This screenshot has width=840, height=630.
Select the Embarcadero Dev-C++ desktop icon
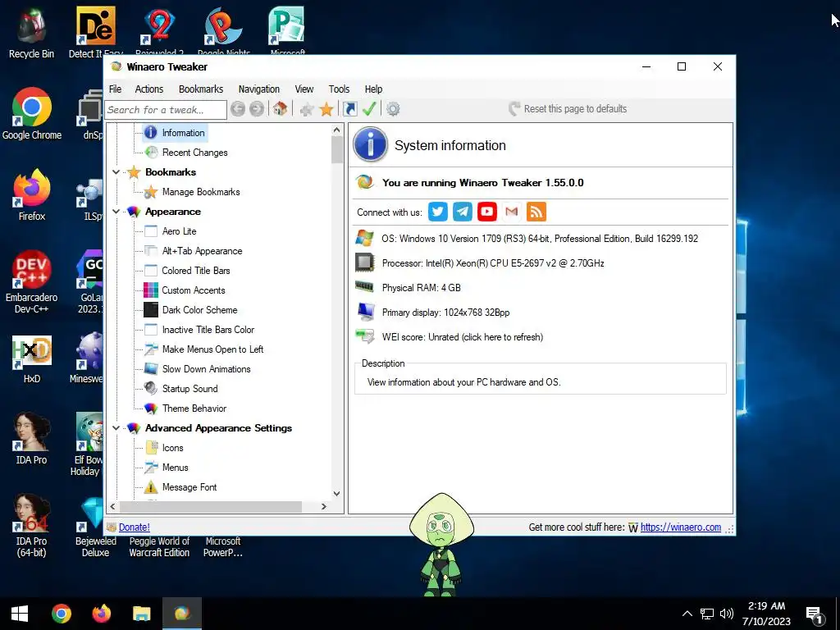coord(32,282)
